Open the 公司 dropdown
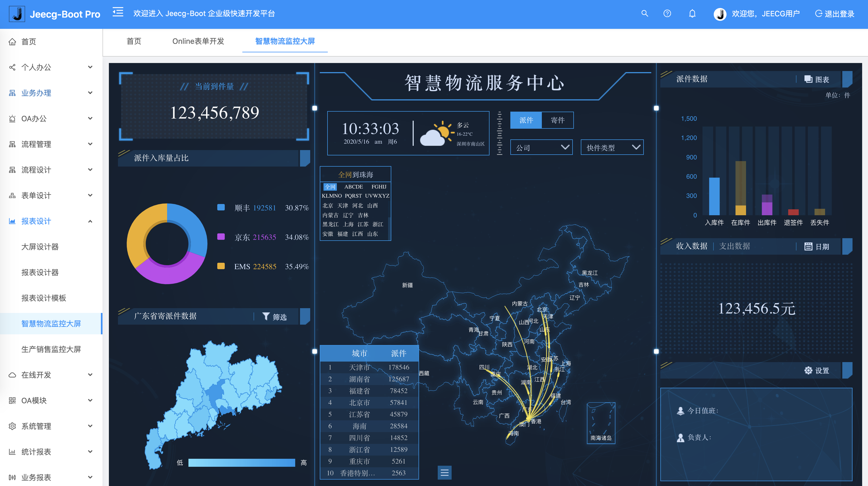This screenshot has width=868, height=486. coord(541,147)
